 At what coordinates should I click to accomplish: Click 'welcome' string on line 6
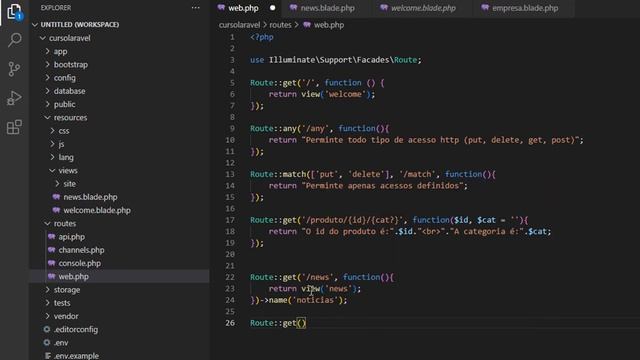345,94
